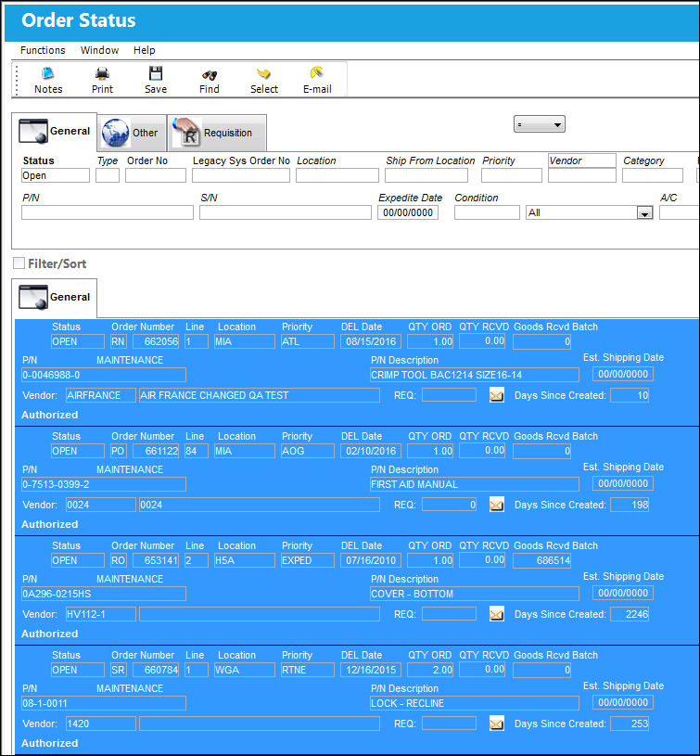Viewport: 700px width, 756px height.
Task: Click the S/N search input field
Action: click(286, 212)
